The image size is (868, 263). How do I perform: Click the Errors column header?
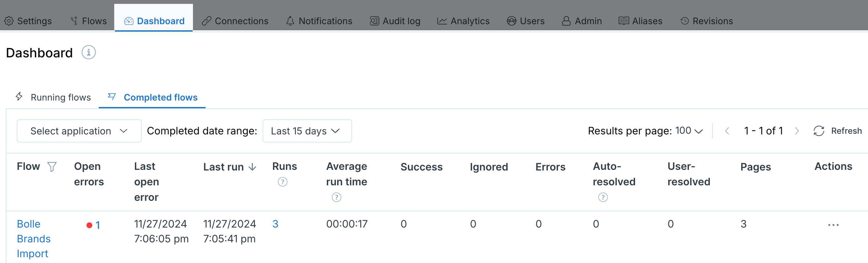[x=550, y=167]
